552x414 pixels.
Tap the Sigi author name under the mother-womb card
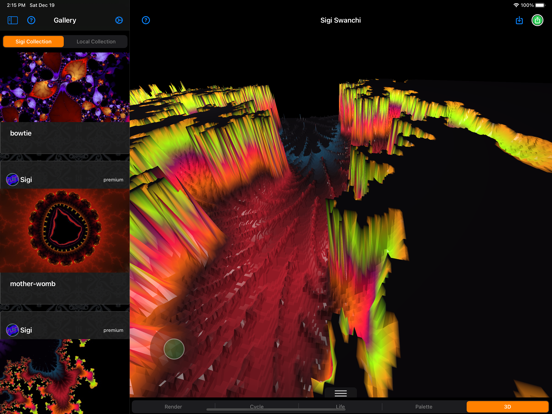(x=26, y=330)
